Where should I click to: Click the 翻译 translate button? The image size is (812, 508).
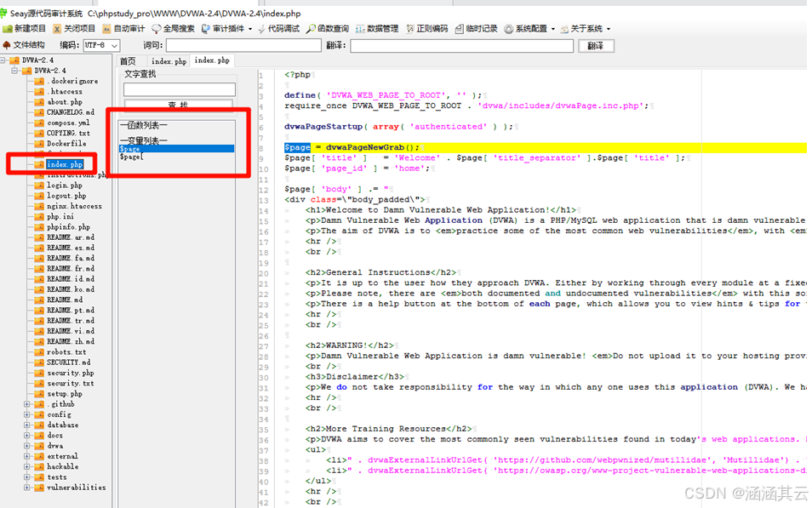(595, 46)
